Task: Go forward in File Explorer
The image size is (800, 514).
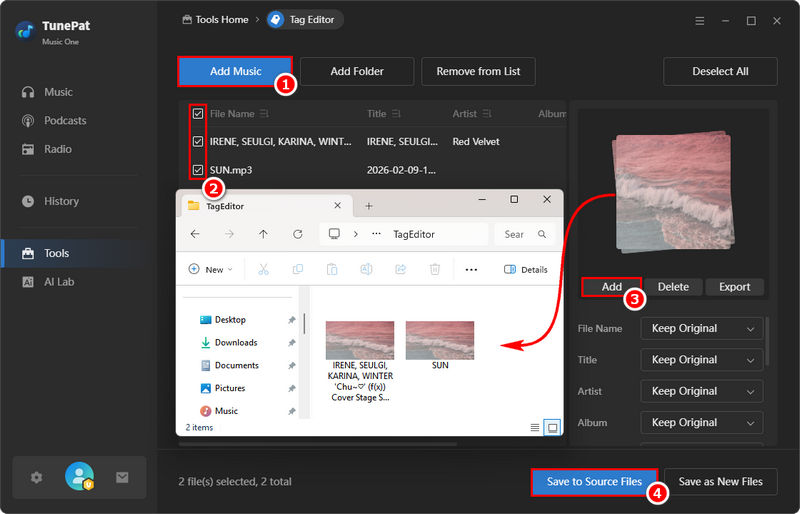Action: pos(229,234)
